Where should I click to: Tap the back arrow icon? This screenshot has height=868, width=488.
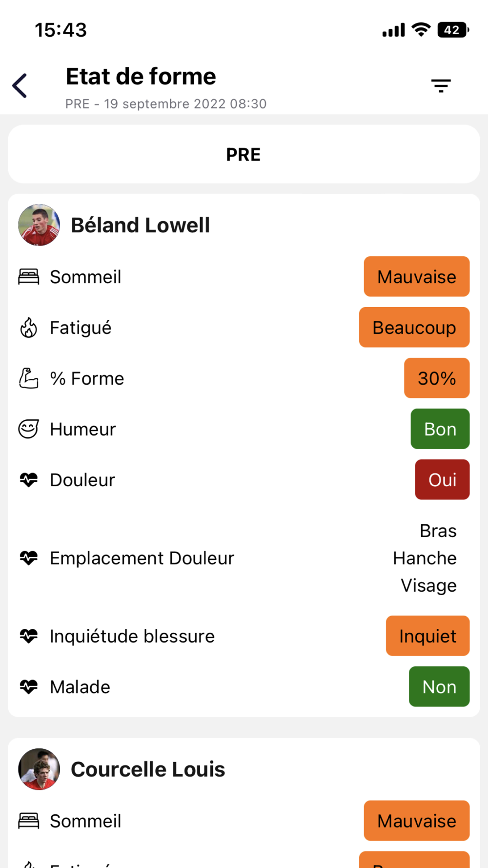(20, 86)
